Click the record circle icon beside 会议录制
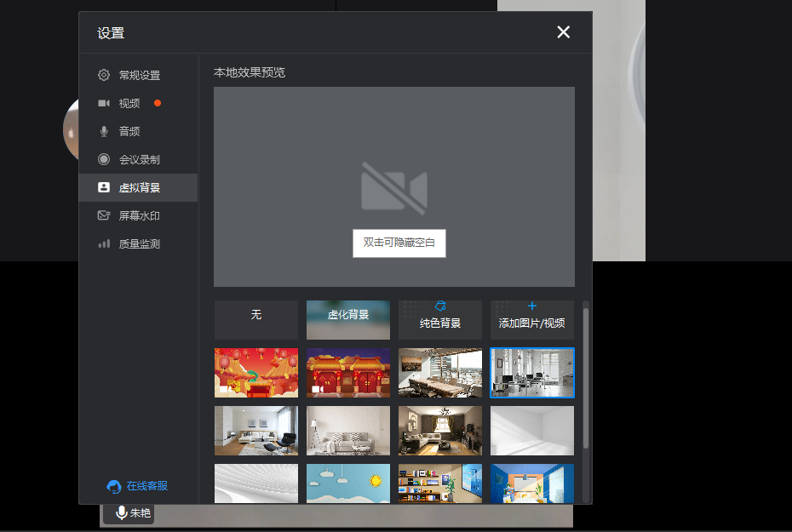Image resolution: width=792 pixels, height=532 pixels. pyautogui.click(x=104, y=159)
